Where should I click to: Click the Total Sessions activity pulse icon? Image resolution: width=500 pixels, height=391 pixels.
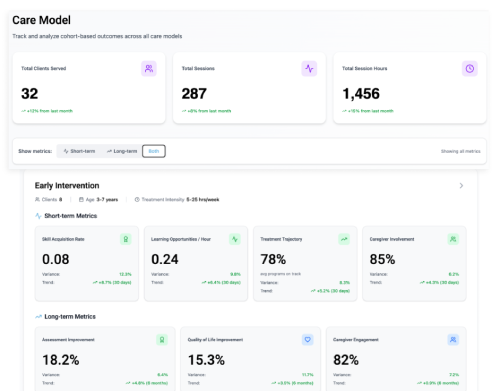pos(309,69)
